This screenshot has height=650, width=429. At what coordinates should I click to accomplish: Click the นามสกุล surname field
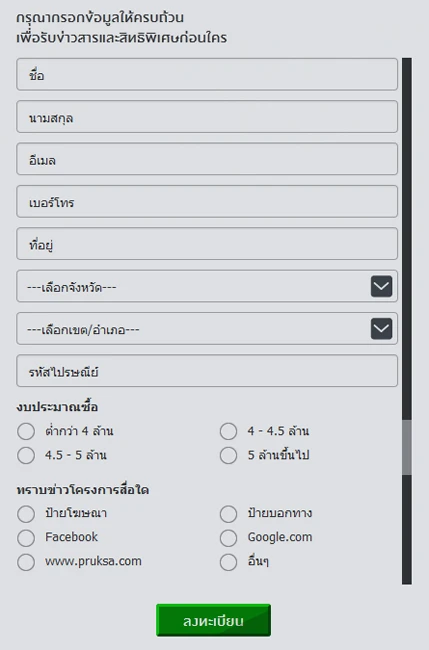207,116
